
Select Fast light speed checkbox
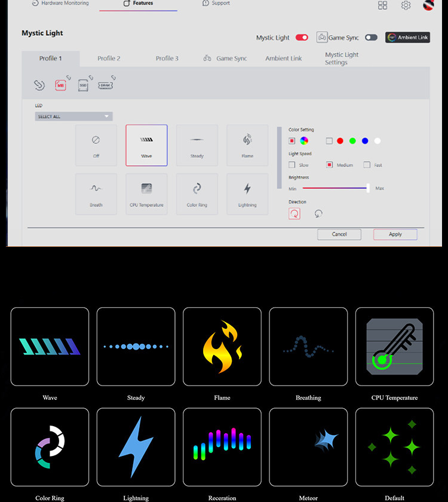pos(367,165)
